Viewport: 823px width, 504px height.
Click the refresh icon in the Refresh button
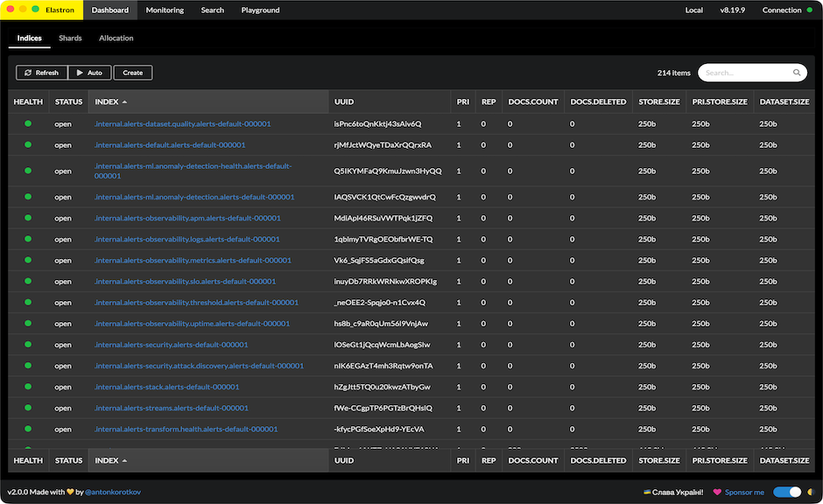[28, 73]
